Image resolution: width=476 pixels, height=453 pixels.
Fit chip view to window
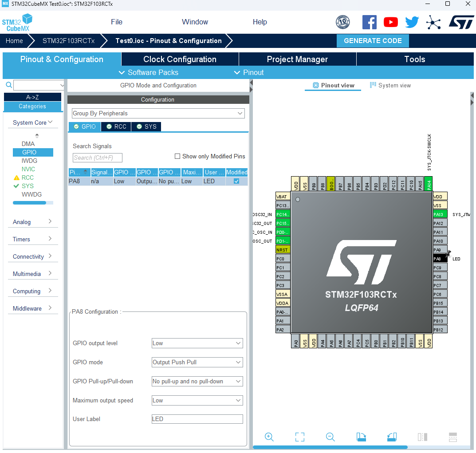299,437
